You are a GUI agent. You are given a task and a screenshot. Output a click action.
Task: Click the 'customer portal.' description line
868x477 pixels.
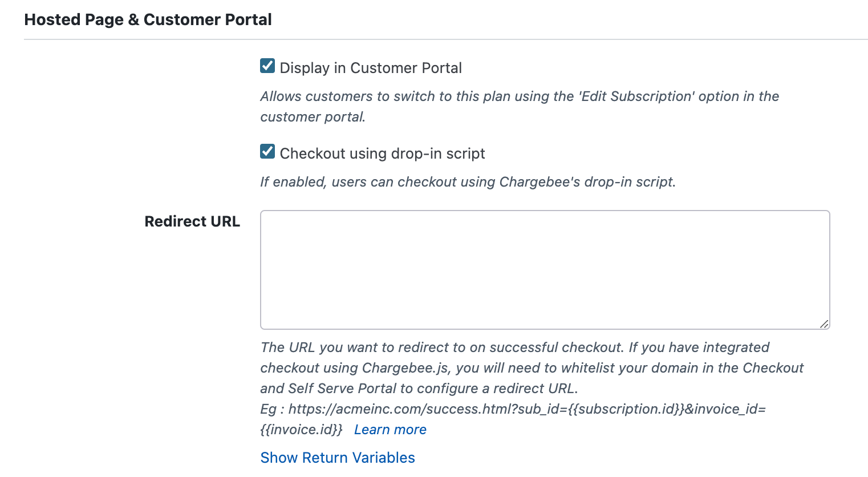(313, 117)
